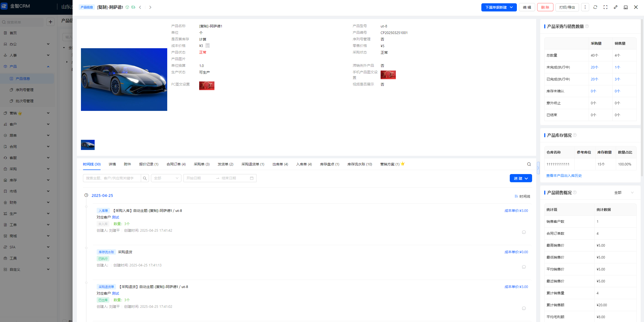Click the search magnifier in timeline filter

tap(145, 178)
